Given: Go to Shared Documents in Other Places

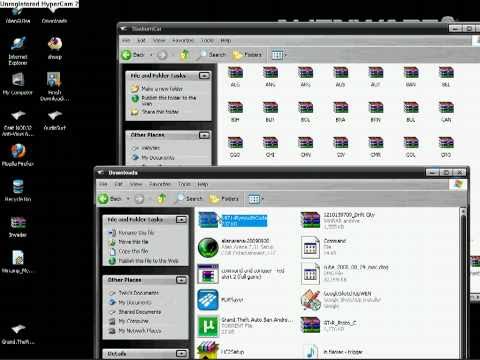Looking at the screenshot, I should click(x=140, y=312).
